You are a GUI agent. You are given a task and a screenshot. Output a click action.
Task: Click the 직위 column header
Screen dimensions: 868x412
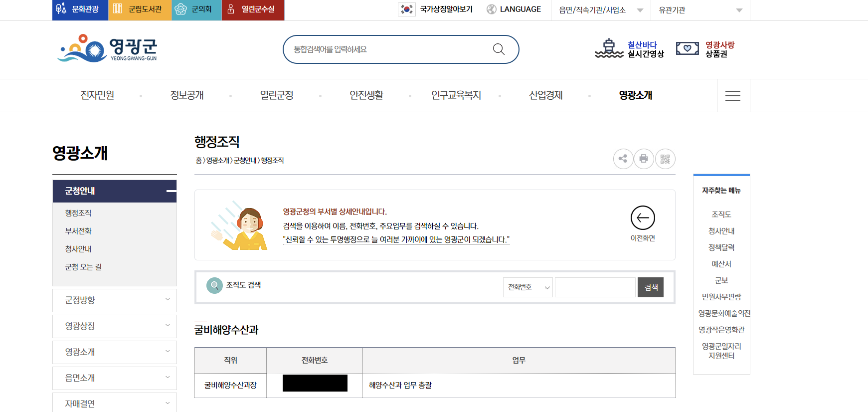(230, 361)
